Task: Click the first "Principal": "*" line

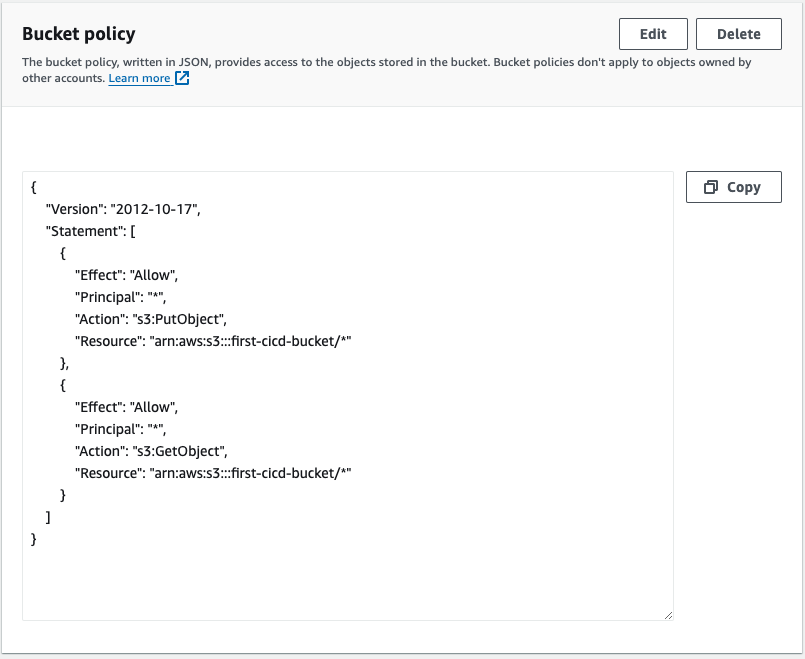Action: point(121,297)
